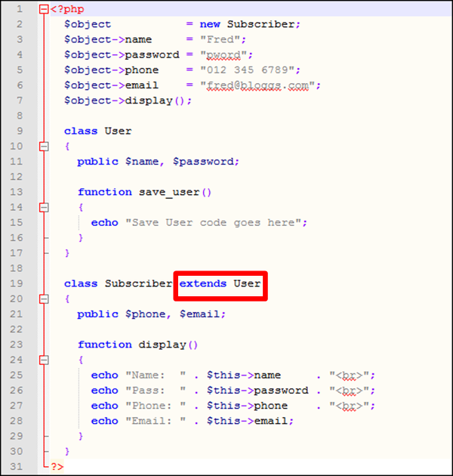Click 'Subscriber;' class name on line 2

pyautogui.click(x=263, y=24)
